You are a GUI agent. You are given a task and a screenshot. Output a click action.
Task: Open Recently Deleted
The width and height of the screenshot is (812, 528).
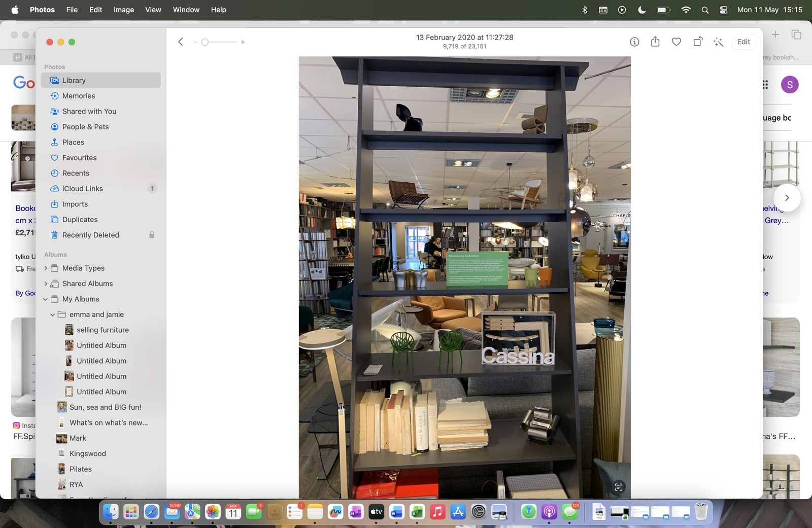[101, 235]
